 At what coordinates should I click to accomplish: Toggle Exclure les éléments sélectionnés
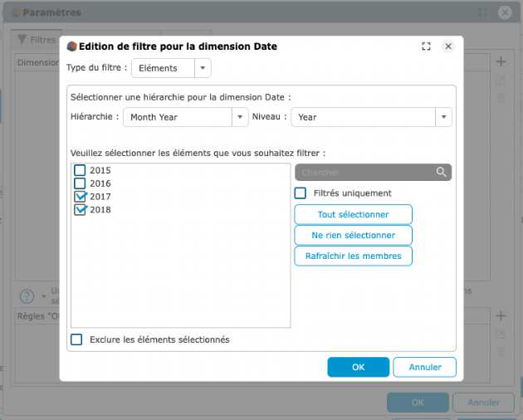point(76,339)
